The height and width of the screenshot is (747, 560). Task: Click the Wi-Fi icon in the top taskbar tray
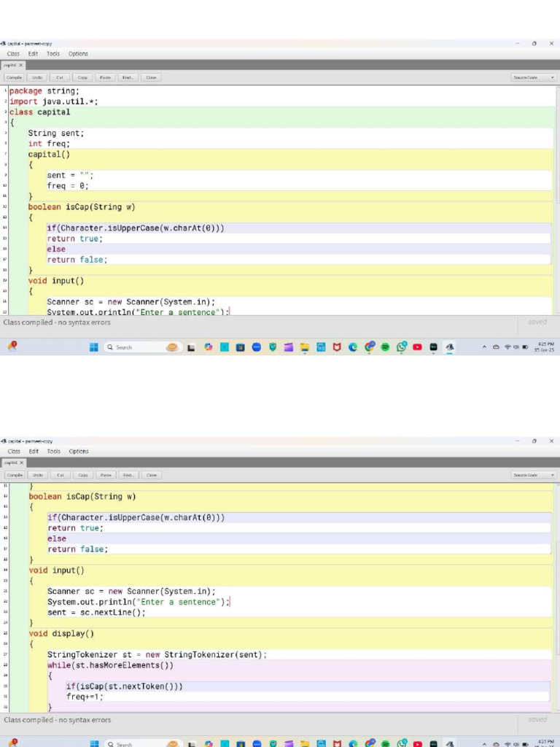[x=507, y=347]
